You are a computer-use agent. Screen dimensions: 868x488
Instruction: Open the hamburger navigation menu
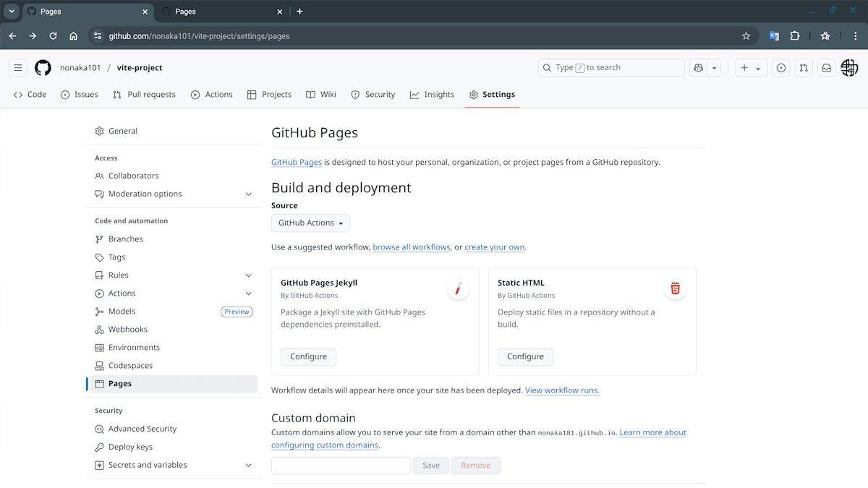tap(18, 68)
